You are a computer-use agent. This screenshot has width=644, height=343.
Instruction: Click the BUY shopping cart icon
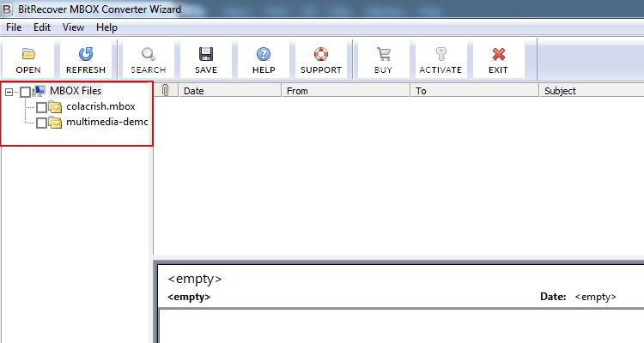pos(384,54)
